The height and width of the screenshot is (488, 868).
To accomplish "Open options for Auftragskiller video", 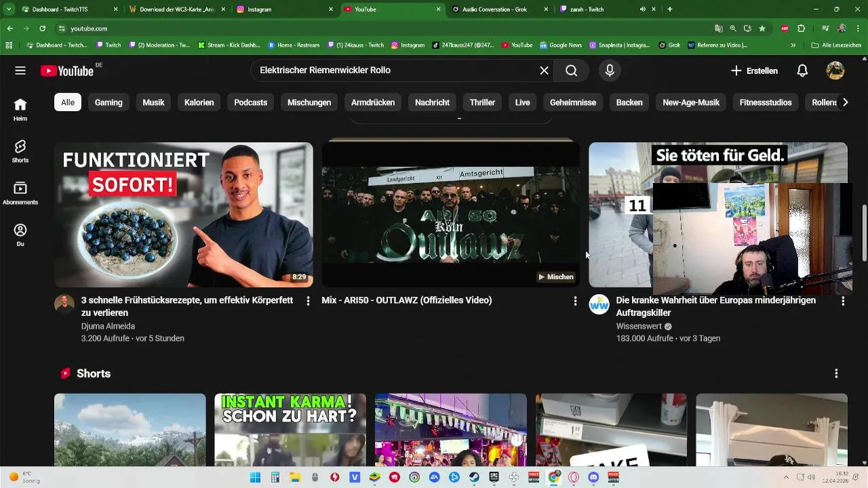I will point(843,300).
